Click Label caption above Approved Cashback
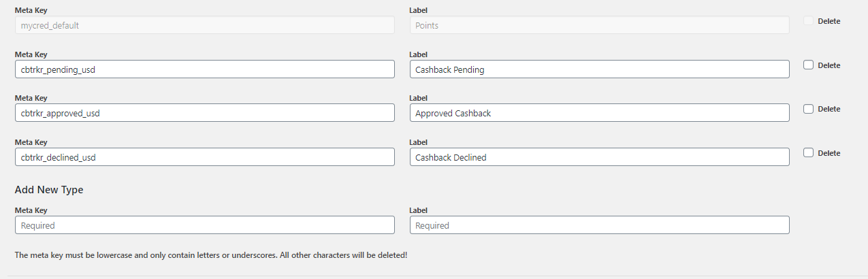Screen dimensions: 868x279 [x=419, y=98]
